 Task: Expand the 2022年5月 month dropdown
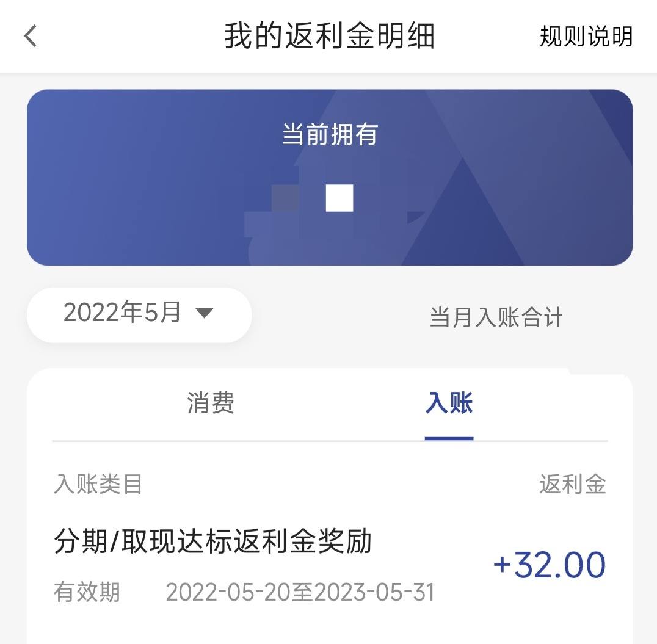[139, 314]
